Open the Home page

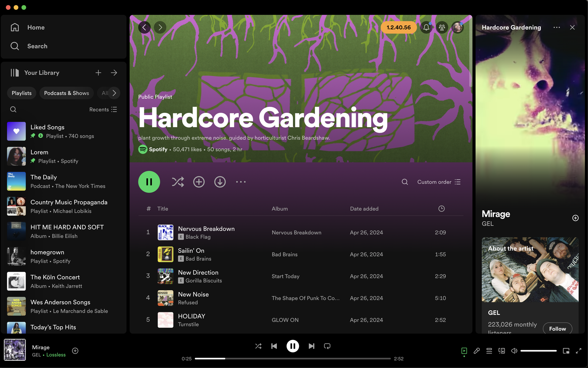[x=28, y=27]
